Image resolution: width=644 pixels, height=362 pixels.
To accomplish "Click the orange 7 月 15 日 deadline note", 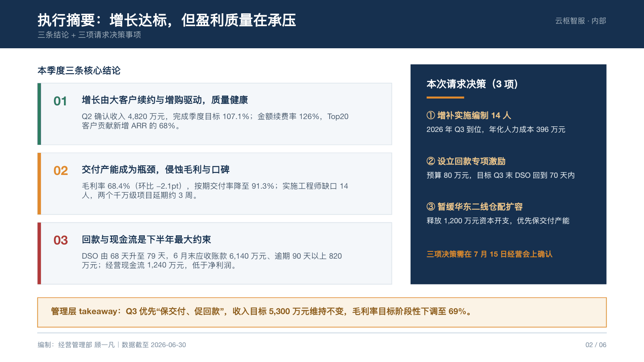I will 489,254.
